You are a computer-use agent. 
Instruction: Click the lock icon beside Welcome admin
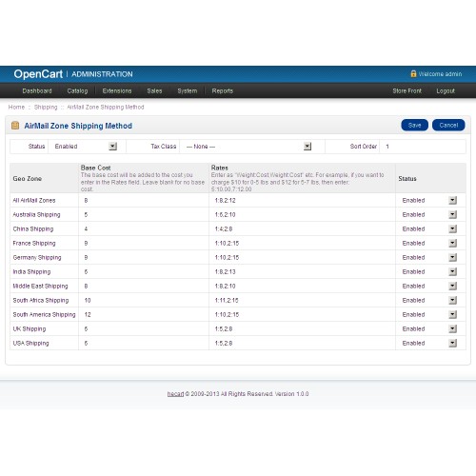click(x=413, y=73)
